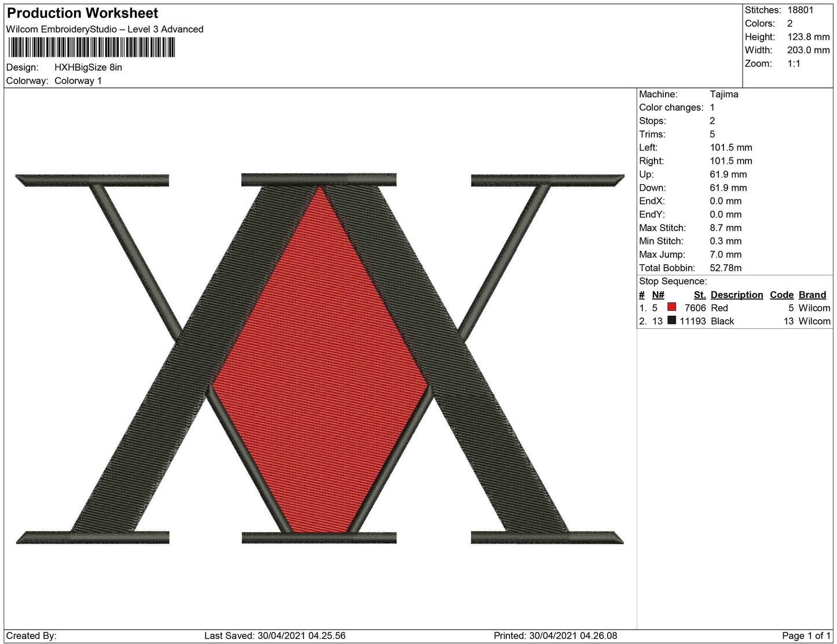Select the Min Stitch value '0.3 mm'
Image resolution: width=837 pixels, height=644 pixels.
click(x=726, y=241)
